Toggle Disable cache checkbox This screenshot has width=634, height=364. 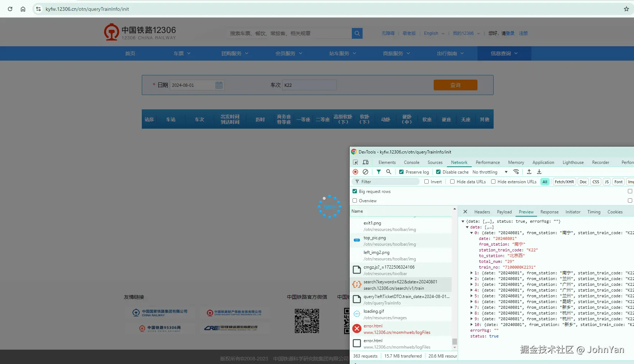point(438,172)
